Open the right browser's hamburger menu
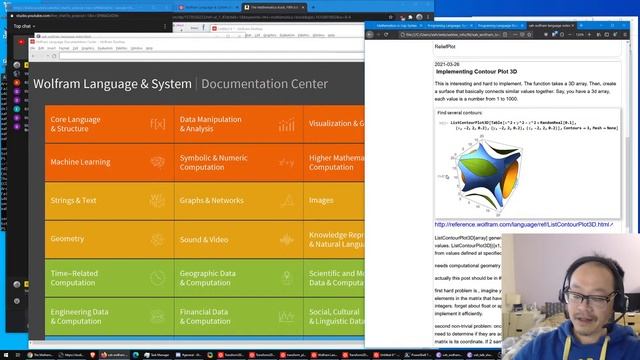This screenshot has width=640, height=360. coord(625,35)
